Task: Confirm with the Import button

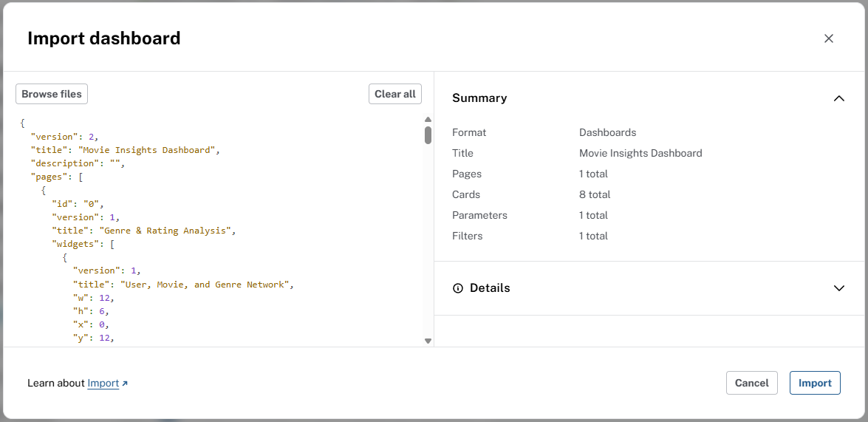Action: 814,383
